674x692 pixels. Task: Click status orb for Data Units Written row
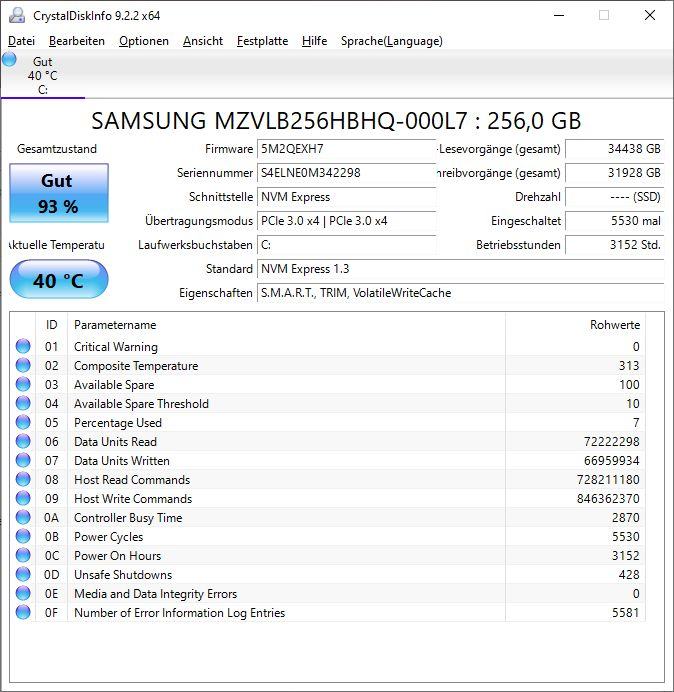[23, 460]
